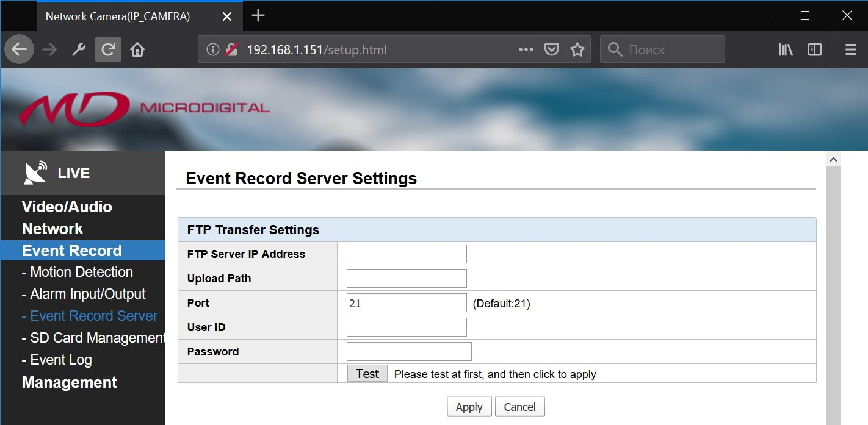
Task: Open the developer tools wrench icon
Action: pos(79,50)
